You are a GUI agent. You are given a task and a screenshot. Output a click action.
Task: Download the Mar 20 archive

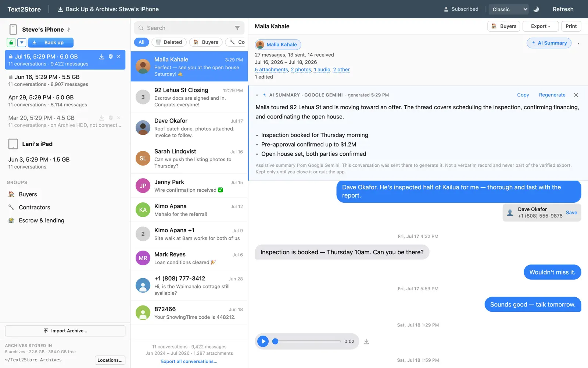pos(102,118)
